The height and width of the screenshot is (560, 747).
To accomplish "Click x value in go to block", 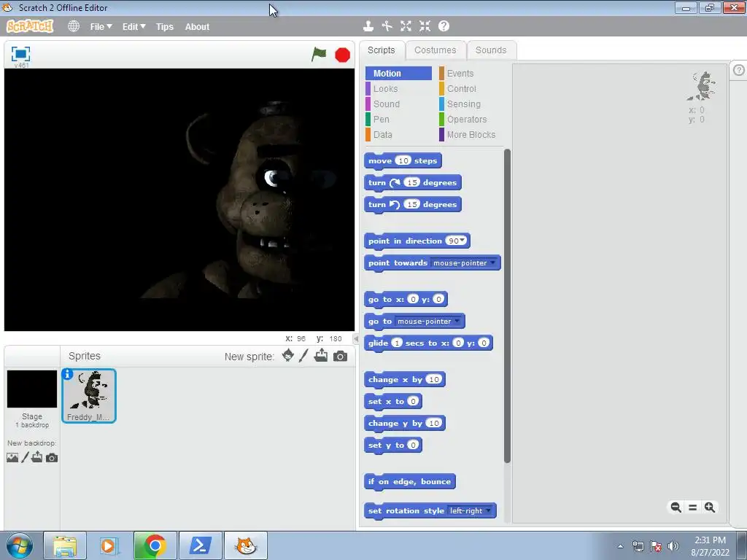I will click(x=413, y=299).
